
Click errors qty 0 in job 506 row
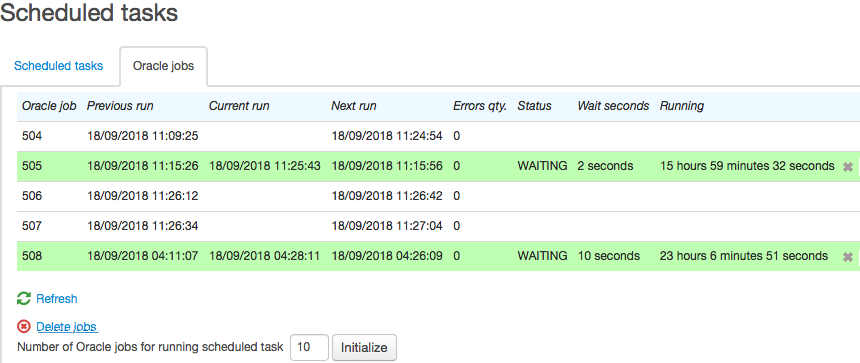coord(456,196)
